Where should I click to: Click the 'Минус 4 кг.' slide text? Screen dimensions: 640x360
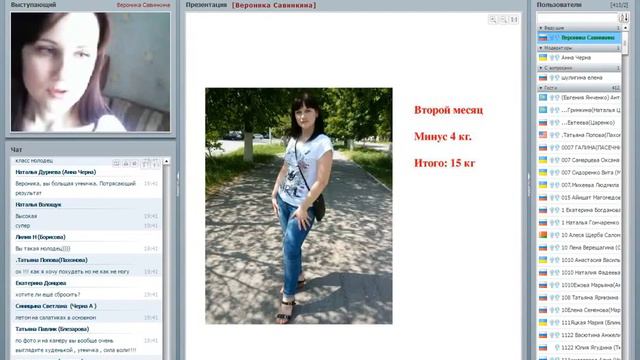click(442, 137)
